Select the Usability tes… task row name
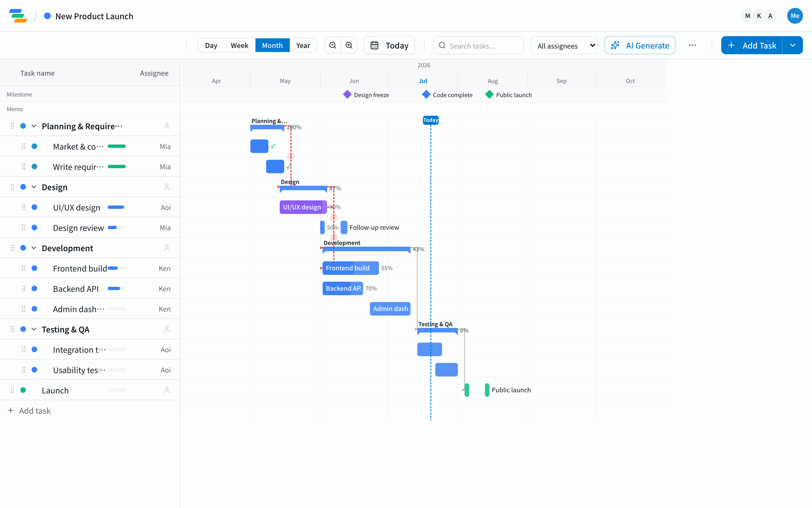The height and width of the screenshot is (508, 812). 79,370
